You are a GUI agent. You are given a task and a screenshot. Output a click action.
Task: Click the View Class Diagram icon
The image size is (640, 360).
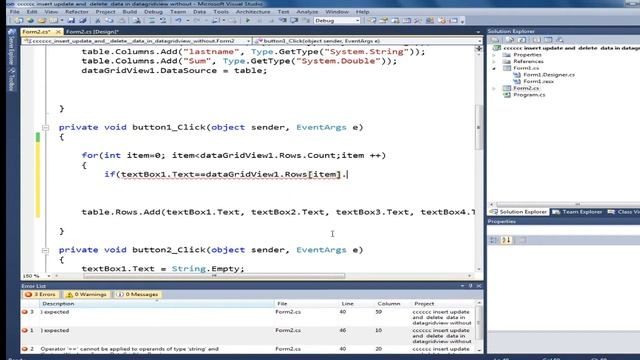pos(560,40)
